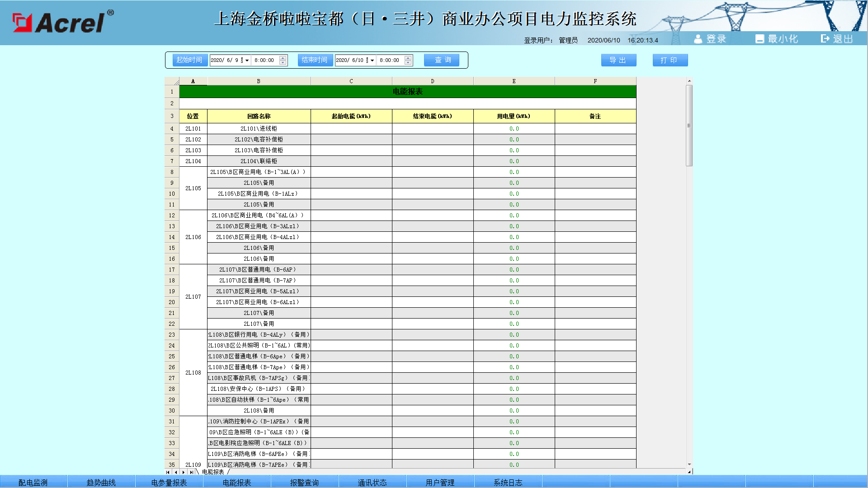Go to previous sheet with navigation arrow
This screenshot has width=868, height=488.
tap(176, 472)
